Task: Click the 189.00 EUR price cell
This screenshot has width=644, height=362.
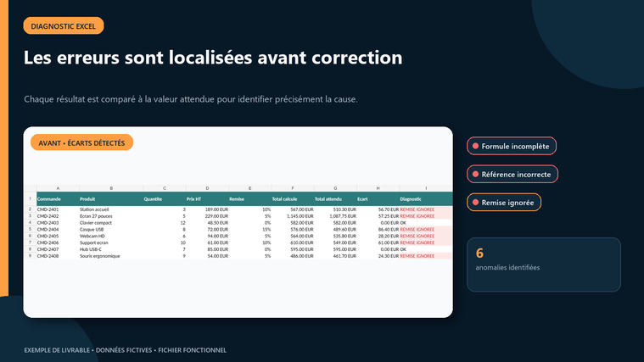Action: pyautogui.click(x=207, y=209)
